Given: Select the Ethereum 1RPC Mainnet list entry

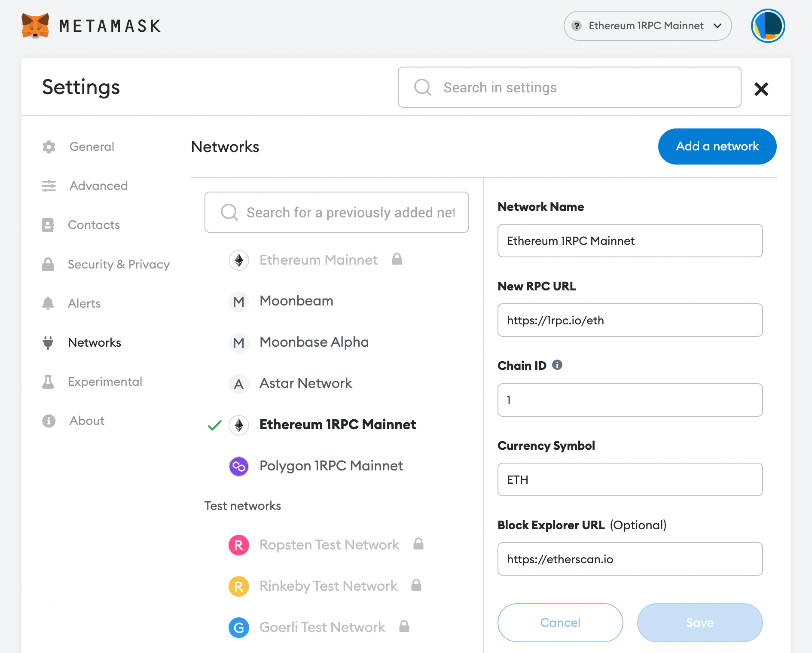Looking at the screenshot, I should click(338, 424).
